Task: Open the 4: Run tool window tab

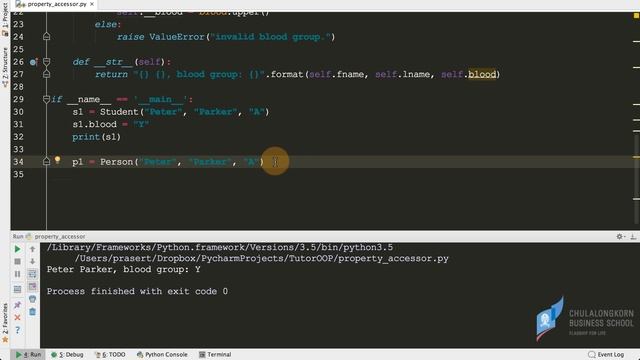Action: (x=28, y=355)
